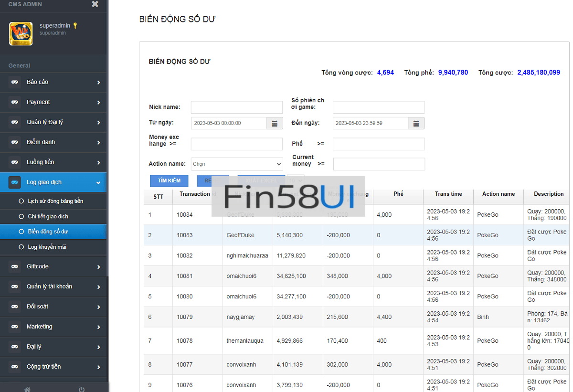The image size is (573, 392).
Task: Click the Trans time column header
Action: [448, 194]
